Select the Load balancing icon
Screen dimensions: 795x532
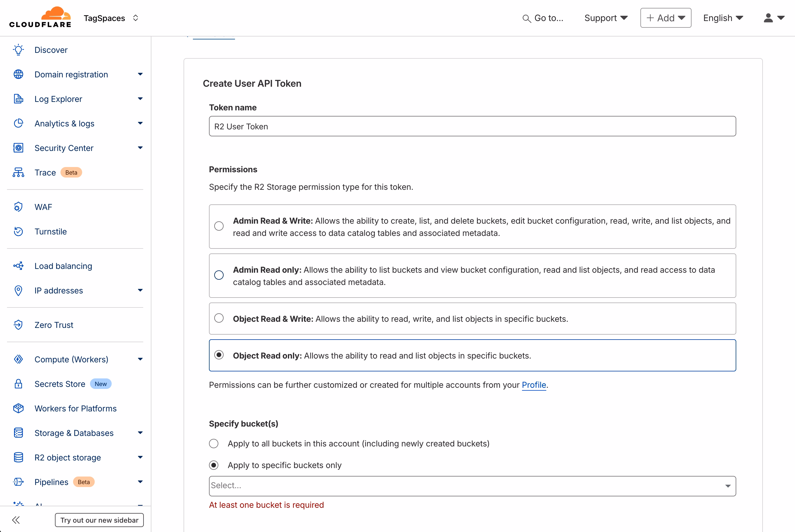pos(18,266)
